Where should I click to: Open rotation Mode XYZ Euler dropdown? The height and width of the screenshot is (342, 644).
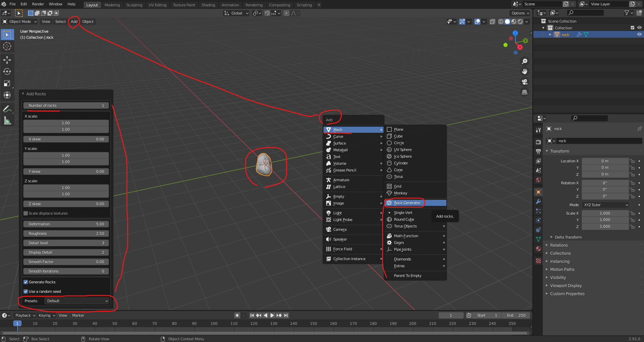tap(606, 205)
